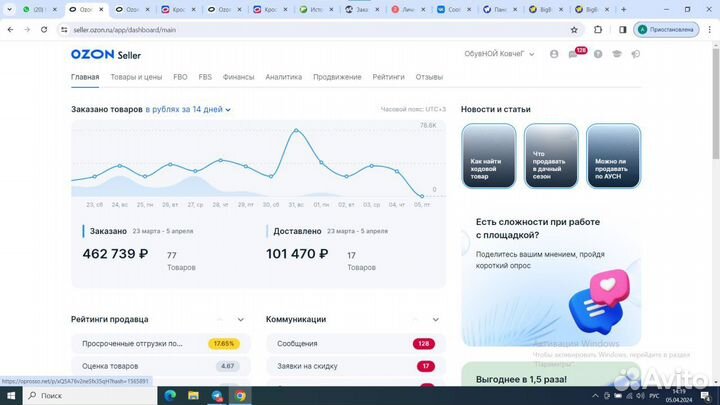Open Продвижение menu

(337, 77)
